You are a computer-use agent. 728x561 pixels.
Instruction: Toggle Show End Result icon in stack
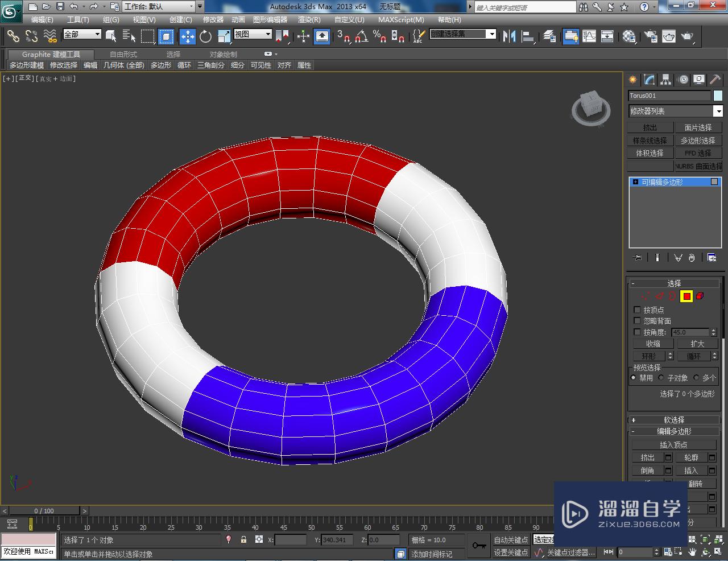(657, 258)
